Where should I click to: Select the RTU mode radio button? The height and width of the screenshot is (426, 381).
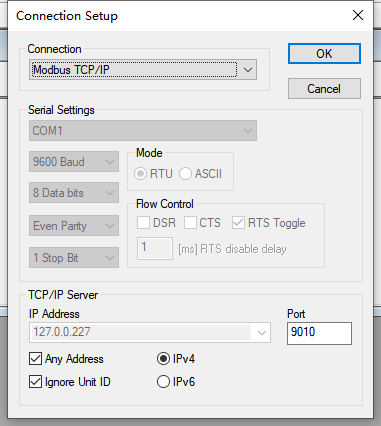[140, 174]
